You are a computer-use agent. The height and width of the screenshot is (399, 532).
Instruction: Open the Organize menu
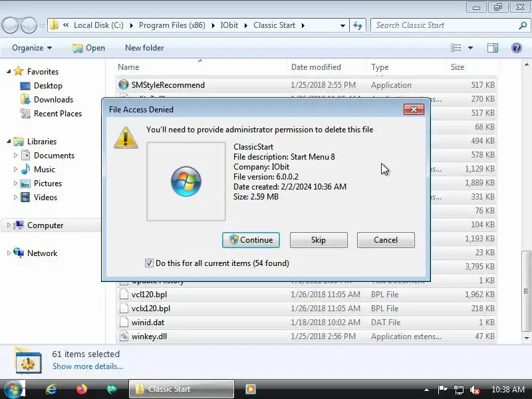pos(32,48)
